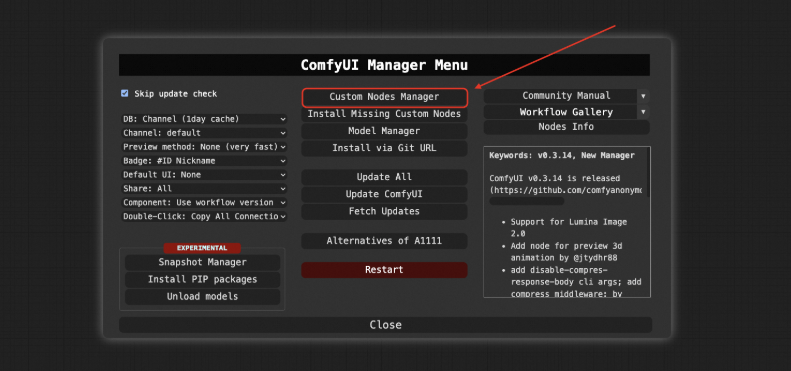Open the Community Manual
Screen dimensions: 791x371
tap(560, 96)
